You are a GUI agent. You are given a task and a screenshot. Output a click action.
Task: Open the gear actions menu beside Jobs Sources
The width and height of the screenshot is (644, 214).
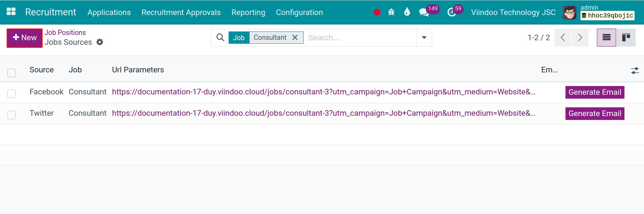pos(100,42)
